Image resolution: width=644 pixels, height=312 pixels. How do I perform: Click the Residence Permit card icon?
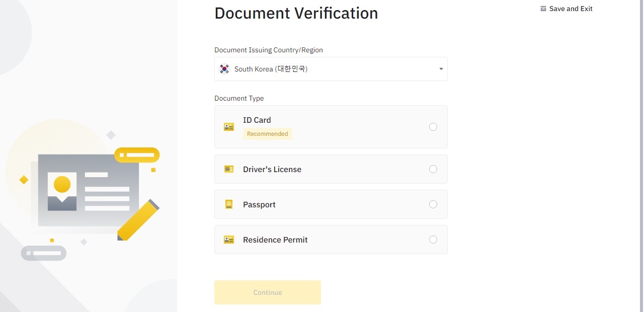(229, 240)
